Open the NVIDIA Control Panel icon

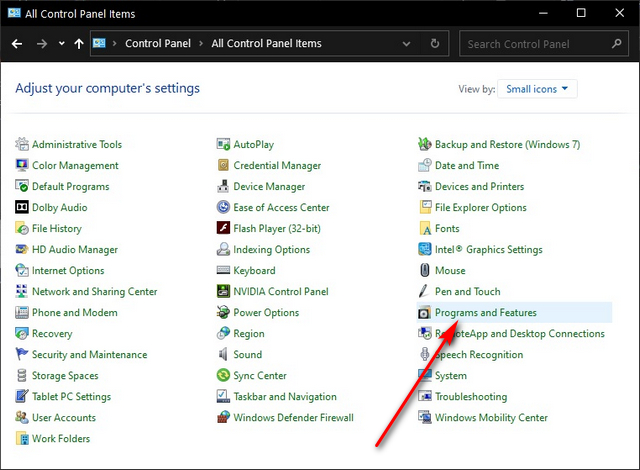coord(224,292)
